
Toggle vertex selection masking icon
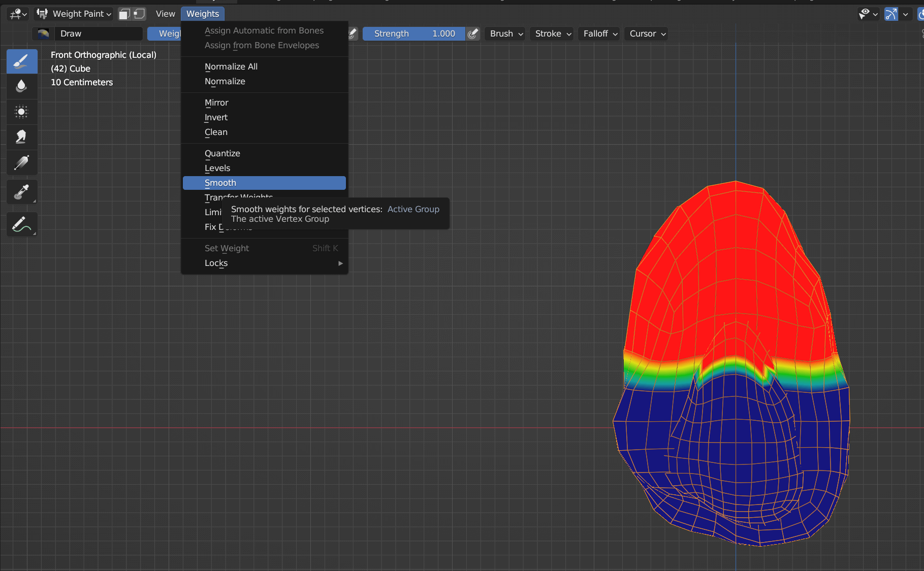[x=139, y=14]
